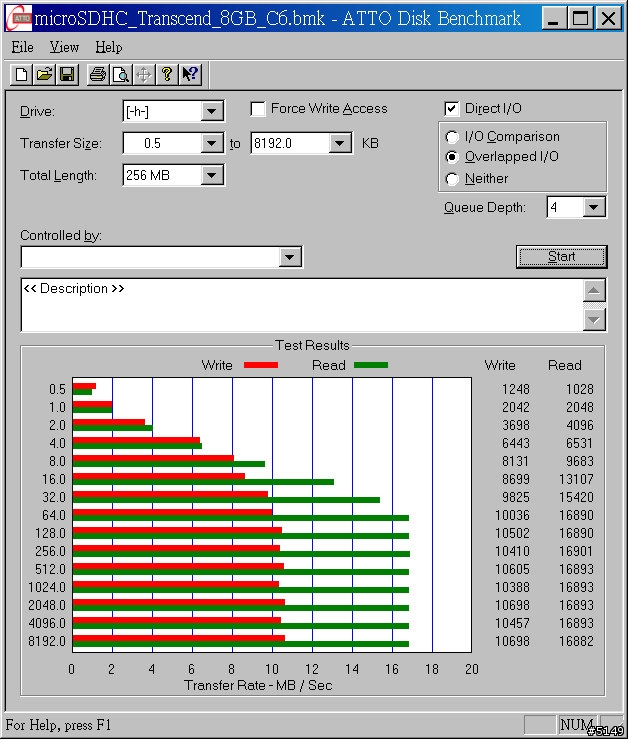This screenshot has height=739, width=628.
Task: Click the read value 13107
Action: click(576, 479)
